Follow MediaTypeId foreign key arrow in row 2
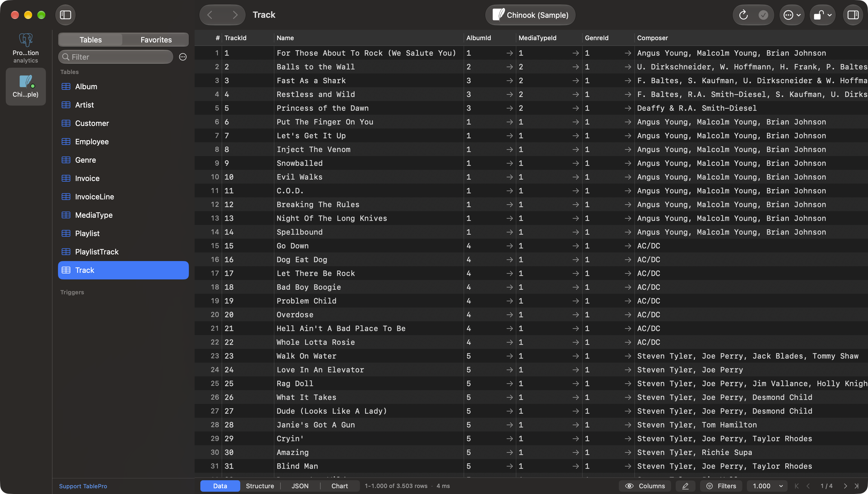This screenshot has height=494, width=868. pos(576,67)
